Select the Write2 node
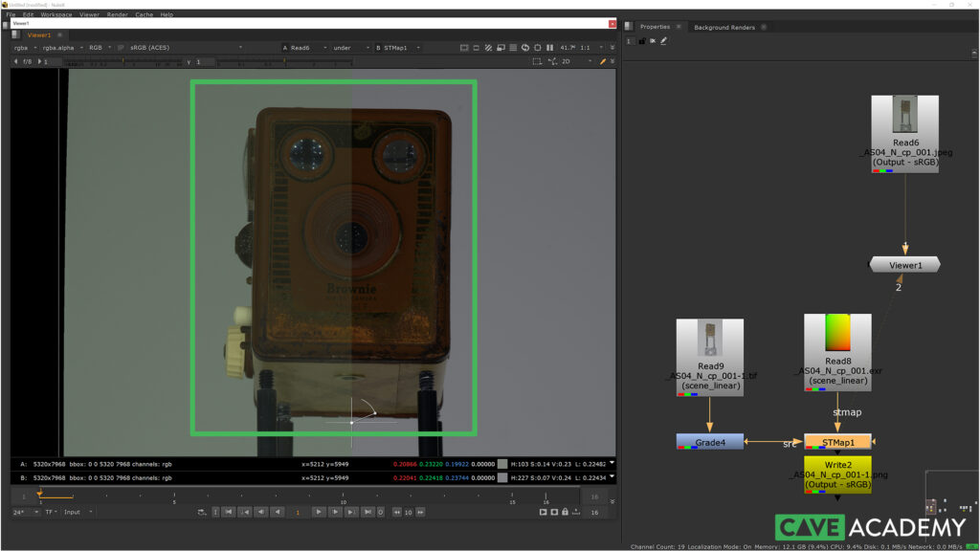 click(837, 474)
